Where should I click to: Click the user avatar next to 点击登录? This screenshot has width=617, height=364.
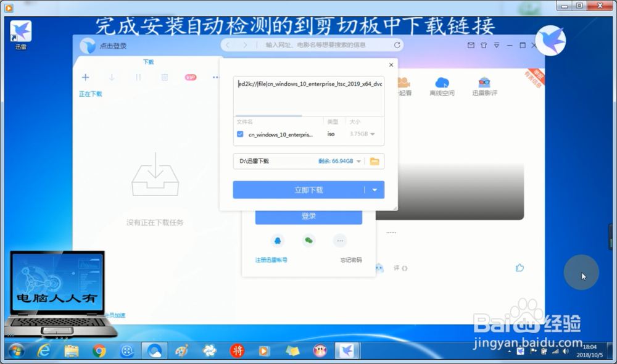[x=88, y=46]
